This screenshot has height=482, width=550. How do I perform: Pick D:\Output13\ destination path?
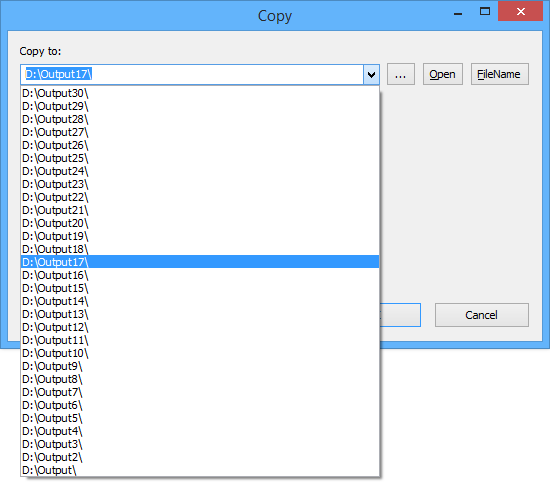tap(200, 314)
